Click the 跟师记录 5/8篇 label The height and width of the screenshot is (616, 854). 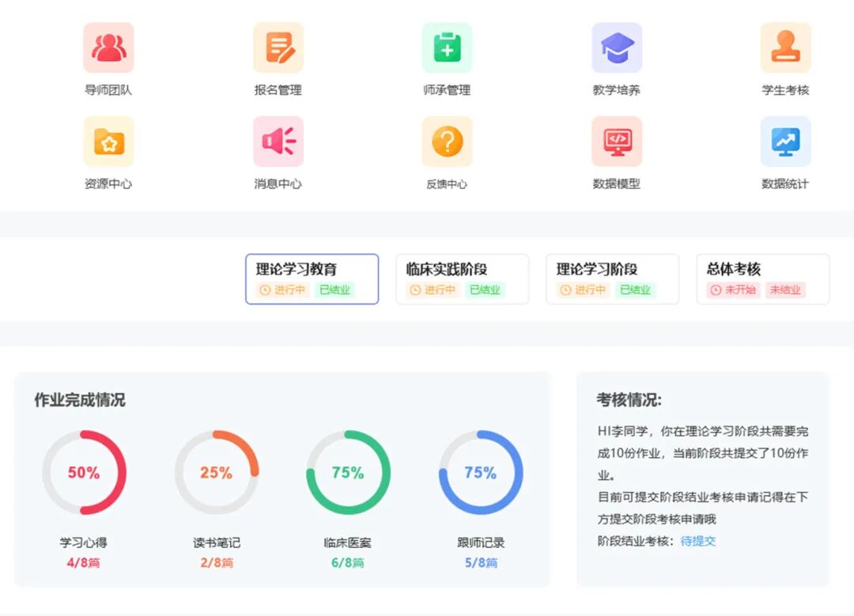coord(481,565)
